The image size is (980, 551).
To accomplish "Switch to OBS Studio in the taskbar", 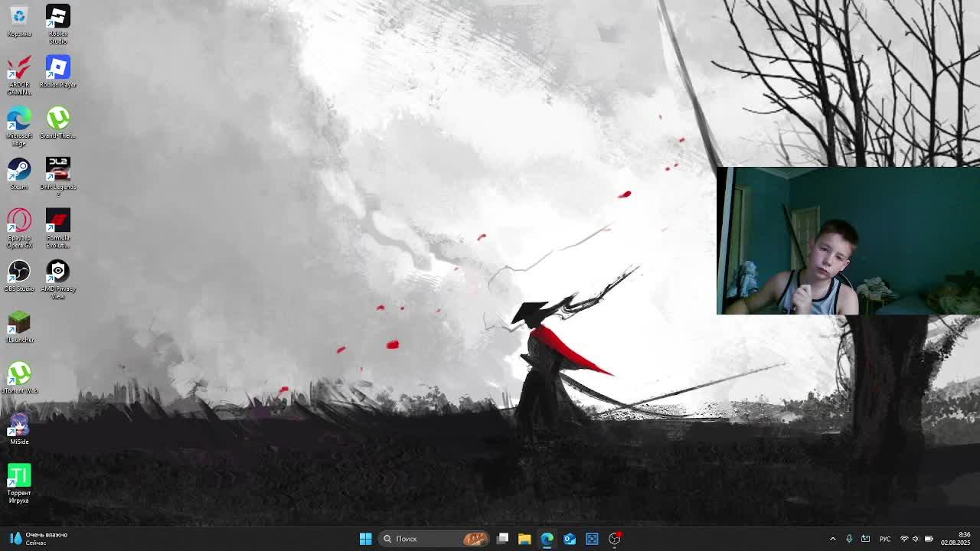I will pos(614,539).
